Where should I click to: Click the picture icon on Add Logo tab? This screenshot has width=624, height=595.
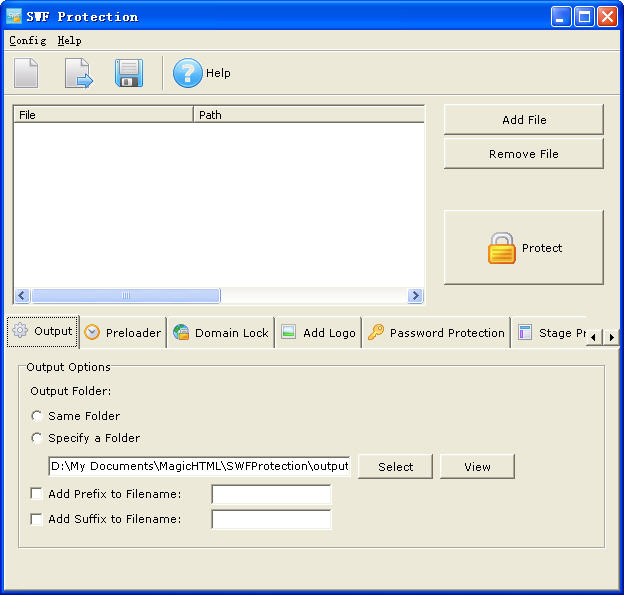[x=289, y=332]
